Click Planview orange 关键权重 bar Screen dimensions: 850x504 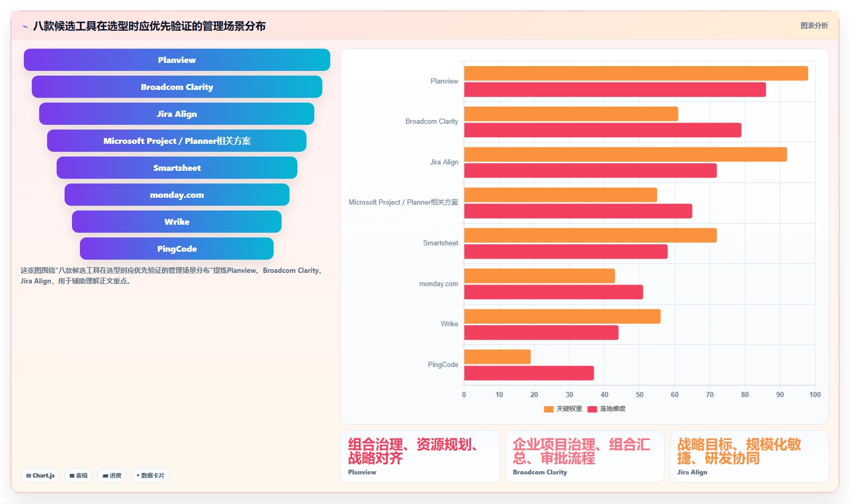[636, 74]
